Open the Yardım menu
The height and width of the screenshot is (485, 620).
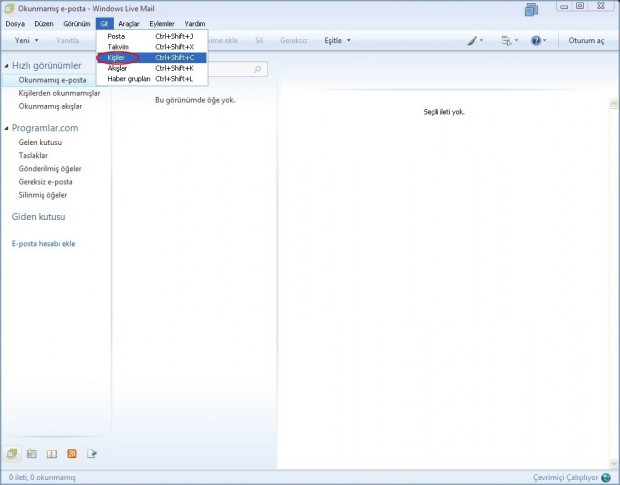[x=195, y=24]
